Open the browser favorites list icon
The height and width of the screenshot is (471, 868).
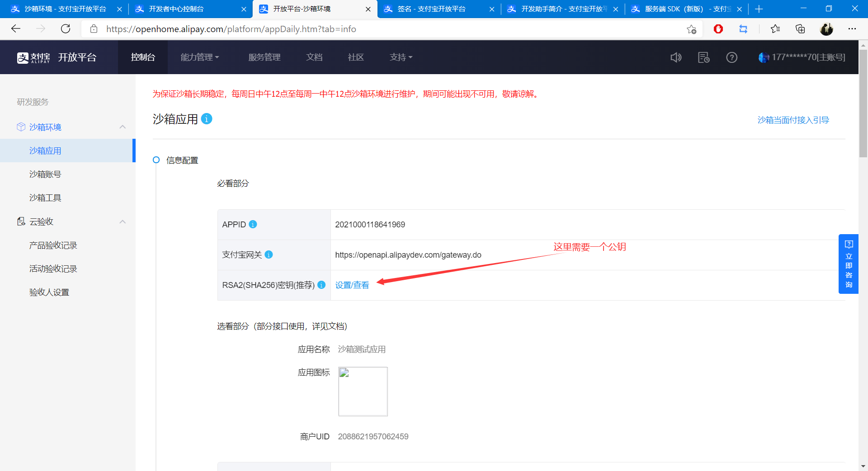(775, 29)
